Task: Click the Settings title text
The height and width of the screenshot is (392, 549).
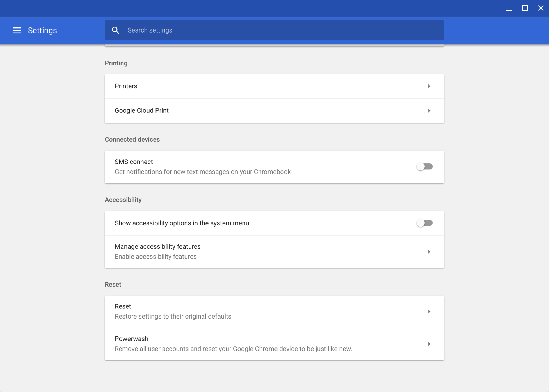Action: coord(42,30)
